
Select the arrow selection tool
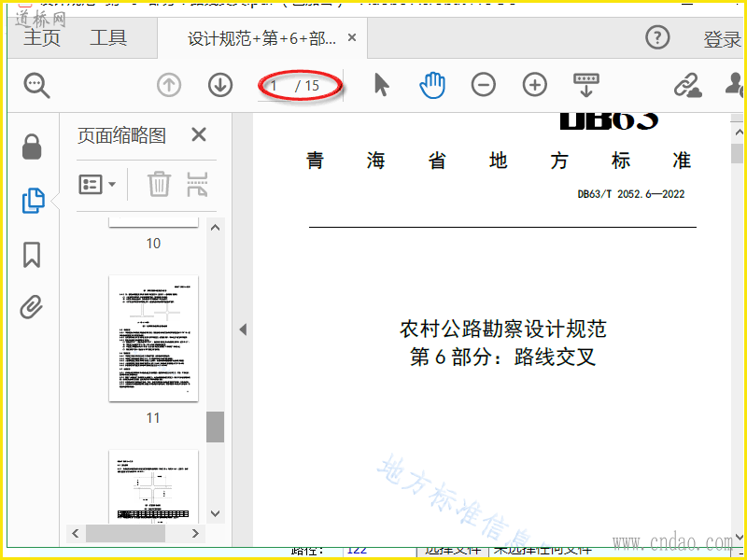click(382, 85)
